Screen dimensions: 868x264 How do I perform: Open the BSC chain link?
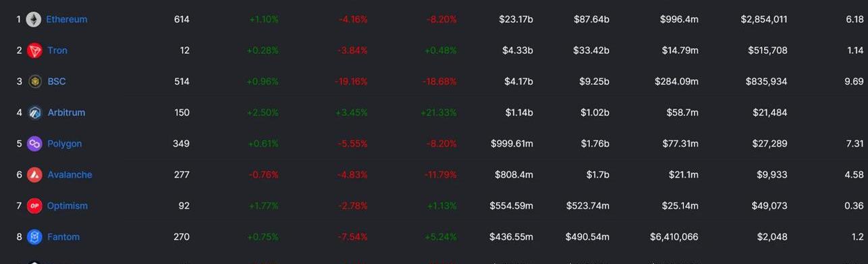click(57, 82)
